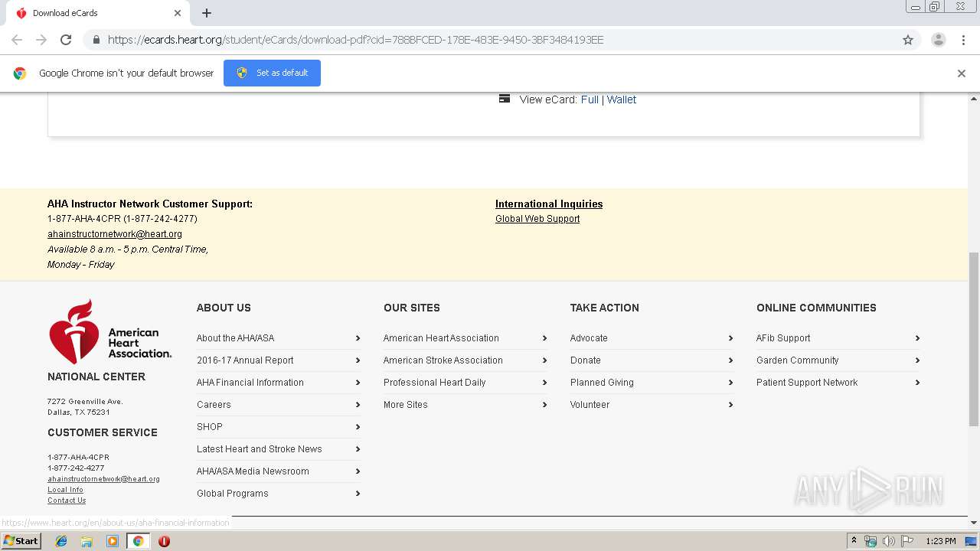This screenshot has height=551, width=980.
Task: Open About the AHA/ASA
Action: [235, 338]
